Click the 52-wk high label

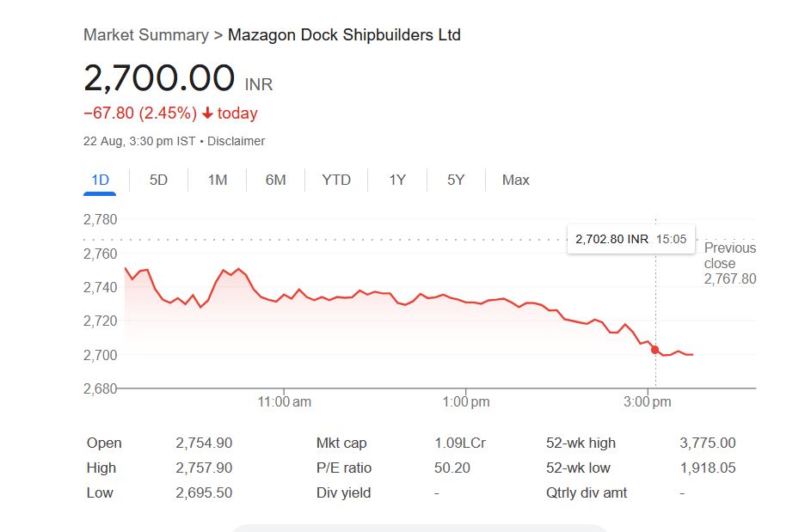(581, 443)
